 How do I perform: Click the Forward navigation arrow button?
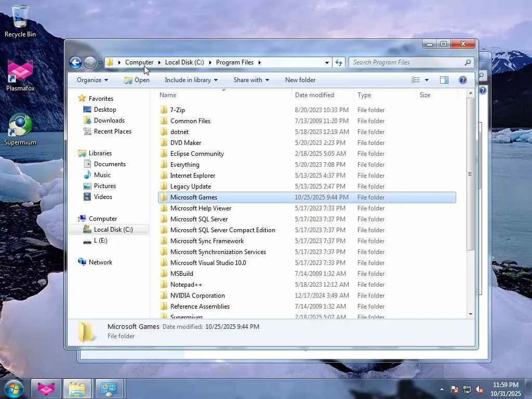click(90, 62)
